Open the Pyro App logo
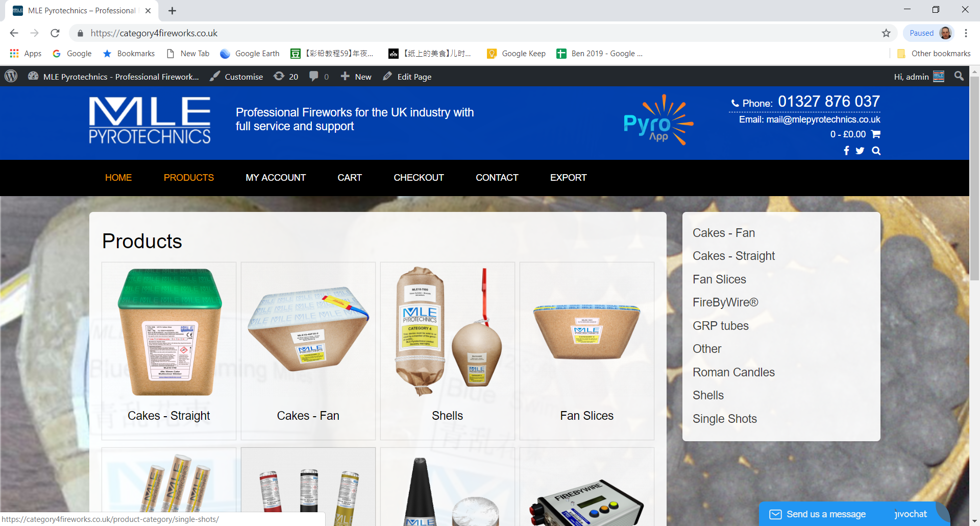The image size is (980, 526). click(x=658, y=121)
